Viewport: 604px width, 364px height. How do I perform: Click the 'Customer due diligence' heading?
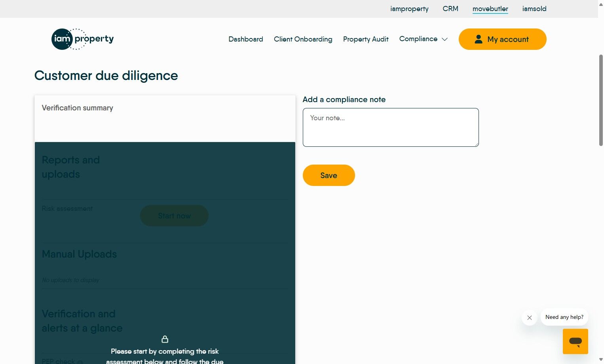(106, 76)
